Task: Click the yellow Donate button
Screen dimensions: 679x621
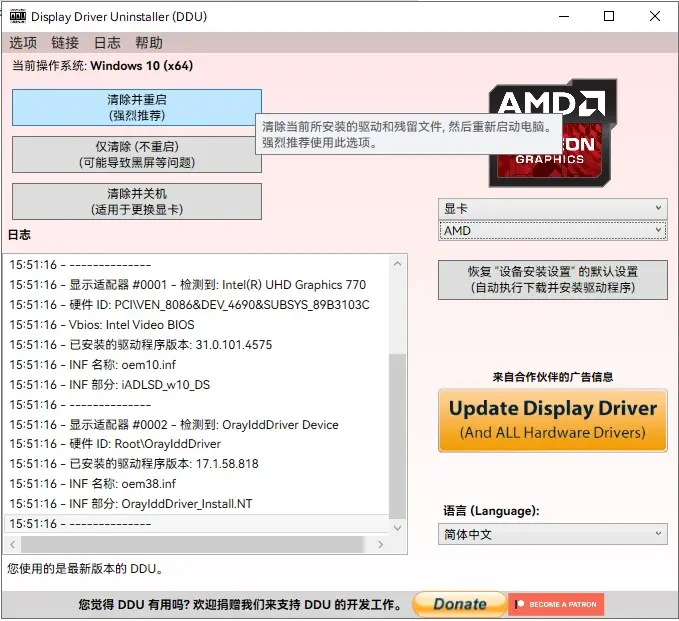Action: (x=459, y=605)
